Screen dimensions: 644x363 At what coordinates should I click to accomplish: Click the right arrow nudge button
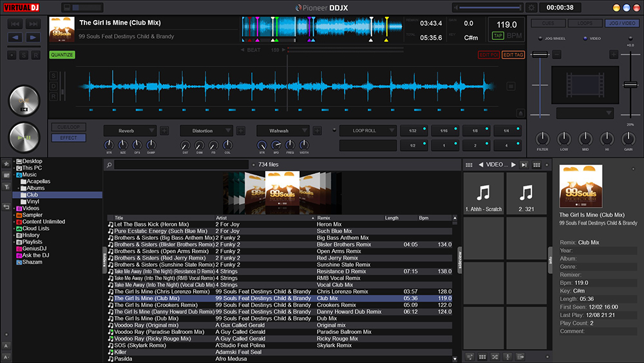[33, 37]
